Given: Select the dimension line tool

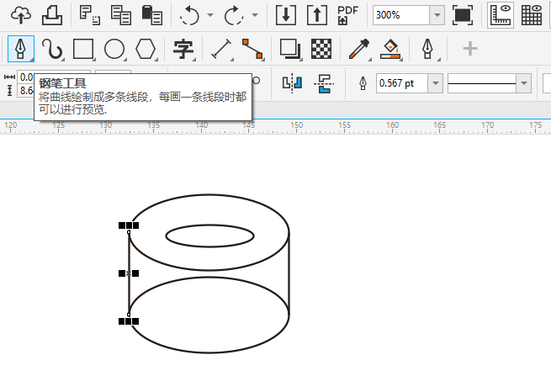Looking at the screenshot, I should pyautogui.click(x=221, y=49).
